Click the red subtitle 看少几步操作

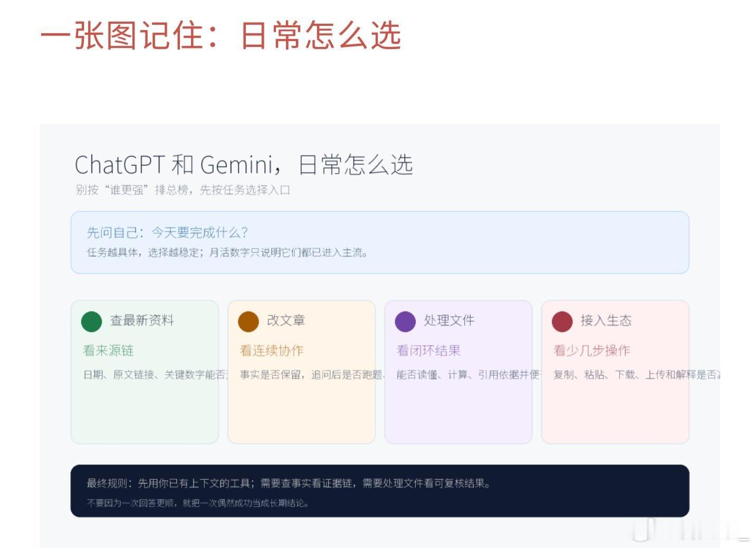tap(592, 351)
